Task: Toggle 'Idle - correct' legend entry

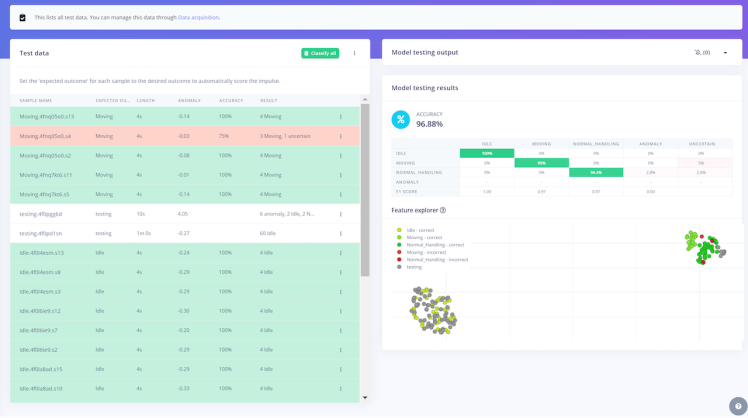Action: click(x=416, y=230)
